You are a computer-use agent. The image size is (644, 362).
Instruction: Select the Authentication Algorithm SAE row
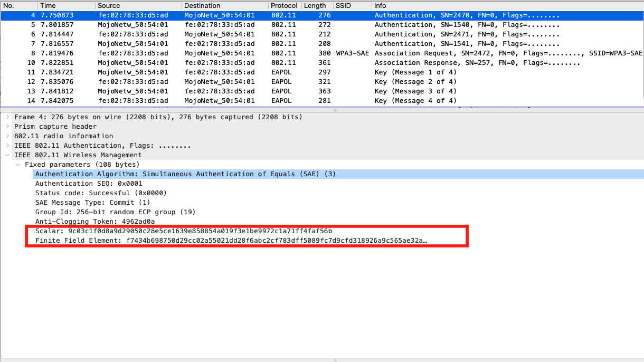[158, 174]
